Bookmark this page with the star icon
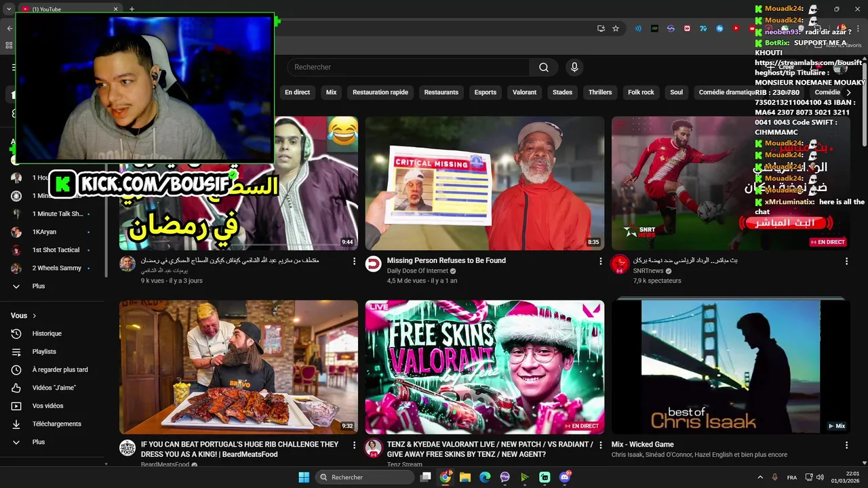868x488 pixels. point(616,28)
